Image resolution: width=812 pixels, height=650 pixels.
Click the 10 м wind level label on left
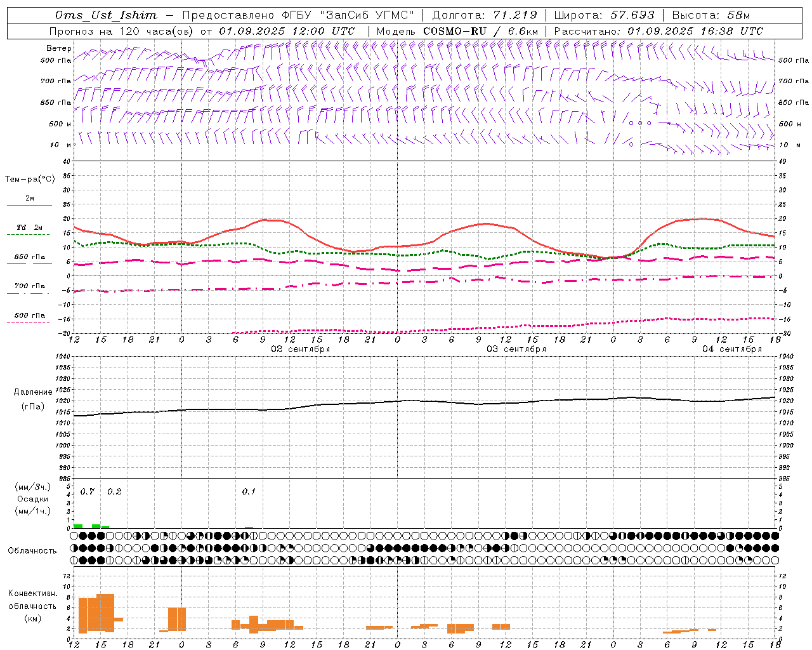60,145
